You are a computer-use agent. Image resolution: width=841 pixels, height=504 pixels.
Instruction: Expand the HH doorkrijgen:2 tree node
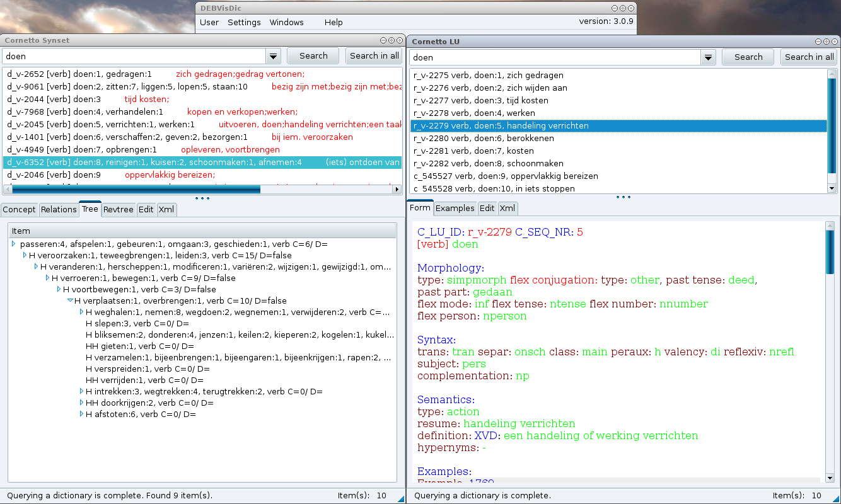[82, 403]
